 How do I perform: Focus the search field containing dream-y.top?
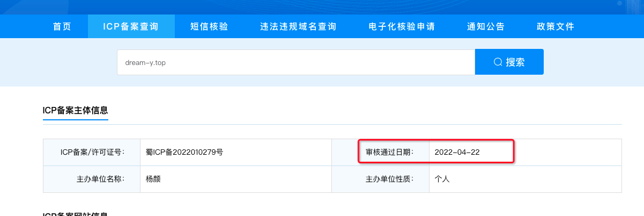296,62
